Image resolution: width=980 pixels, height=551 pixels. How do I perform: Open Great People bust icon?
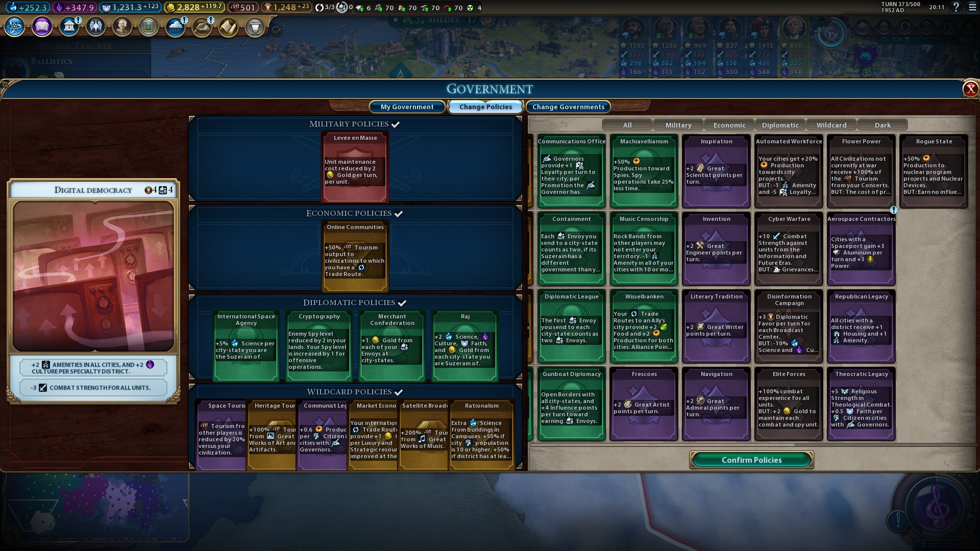click(122, 26)
